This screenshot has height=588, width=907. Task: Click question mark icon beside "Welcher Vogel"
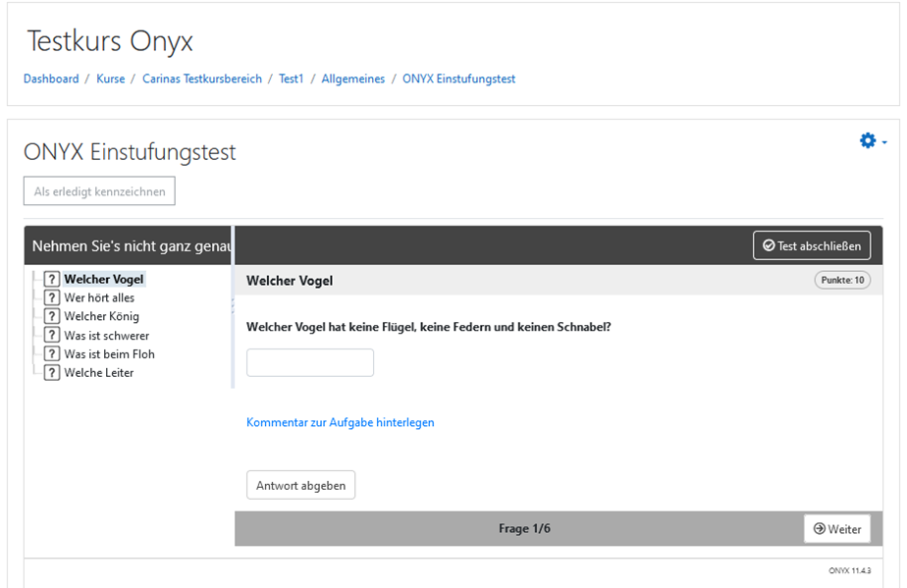pos(51,279)
